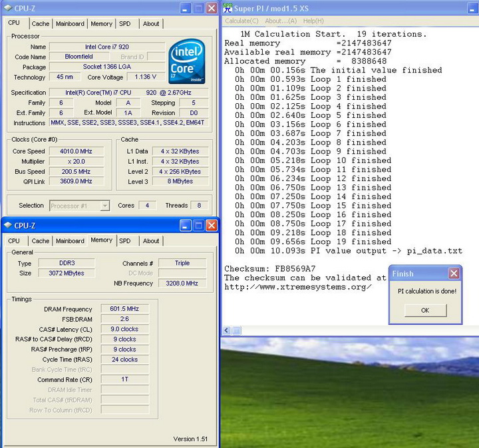The image size is (479, 448).
Task: Click the Threads value 8
Action: pyautogui.click(x=199, y=205)
